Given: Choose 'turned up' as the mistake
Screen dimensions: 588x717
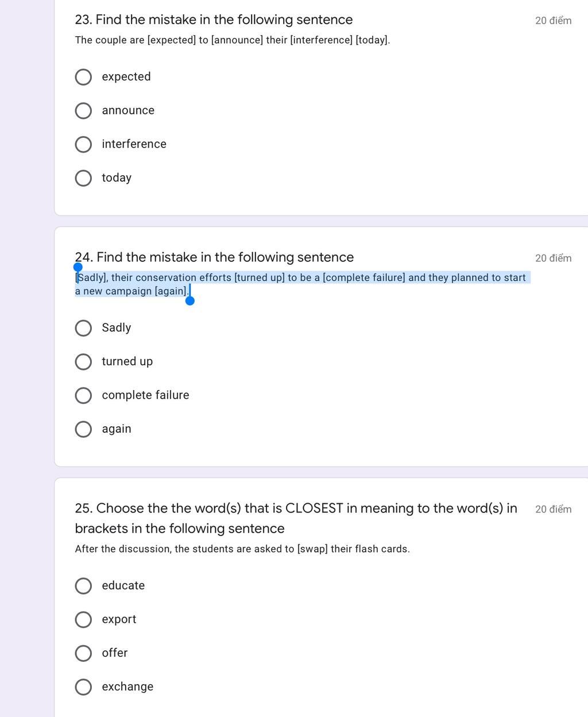Looking at the screenshot, I should (x=83, y=362).
